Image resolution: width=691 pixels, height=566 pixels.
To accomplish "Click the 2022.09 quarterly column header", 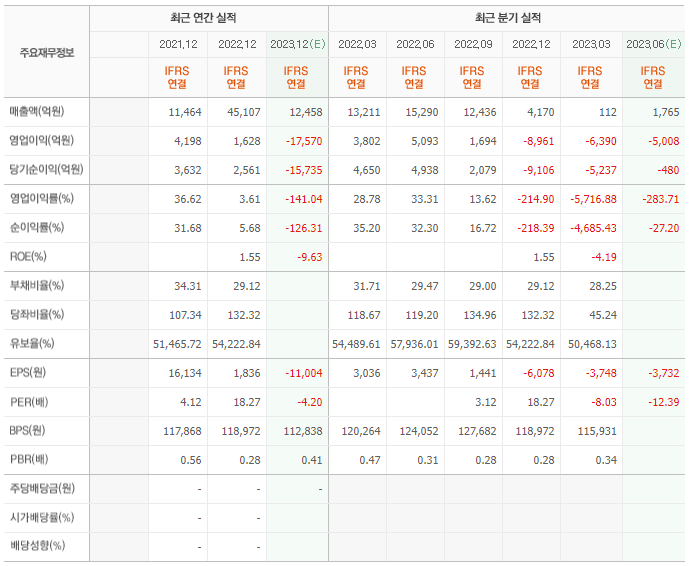I will tap(473, 45).
